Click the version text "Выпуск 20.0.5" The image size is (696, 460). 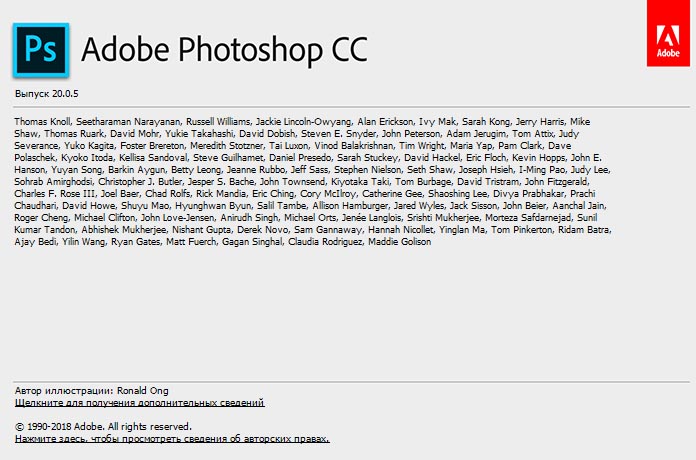click(x=47, y=94)
